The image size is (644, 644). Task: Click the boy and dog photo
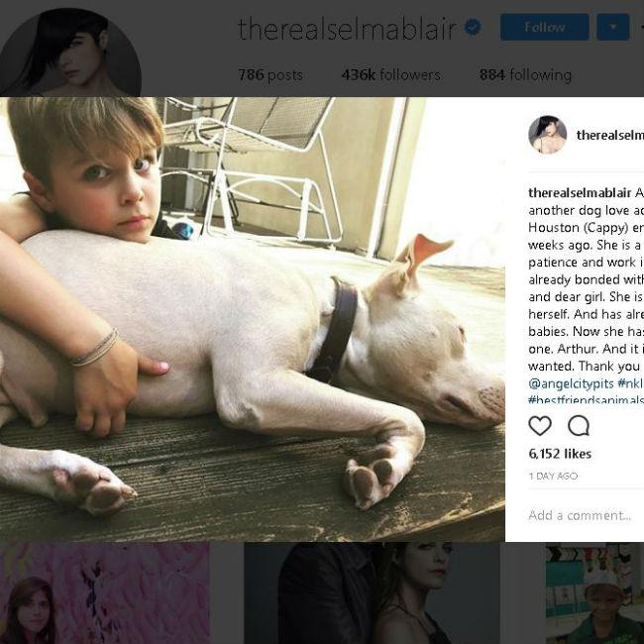click(x=253, y=319)
